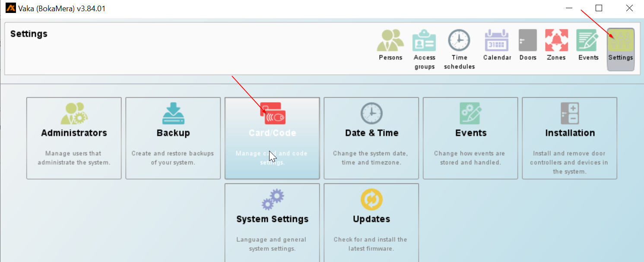Minimize the Vaka window
The width and height of the screenshot is (644, 262).
[569, 8]
